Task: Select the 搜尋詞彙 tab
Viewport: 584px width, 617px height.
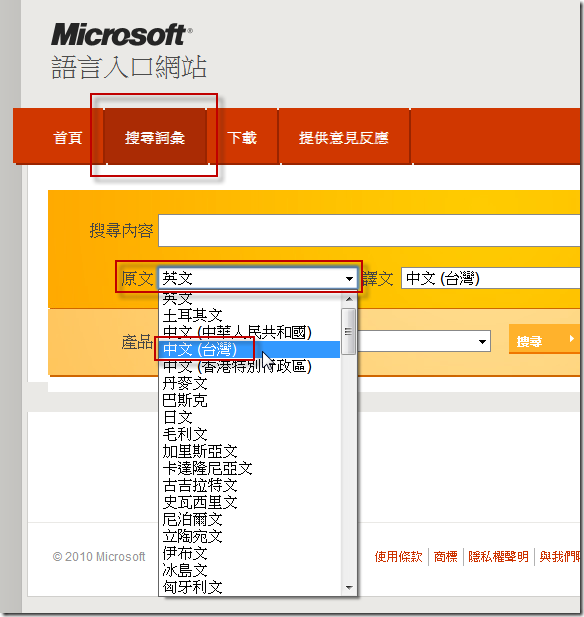Action: tap(155, 137)
